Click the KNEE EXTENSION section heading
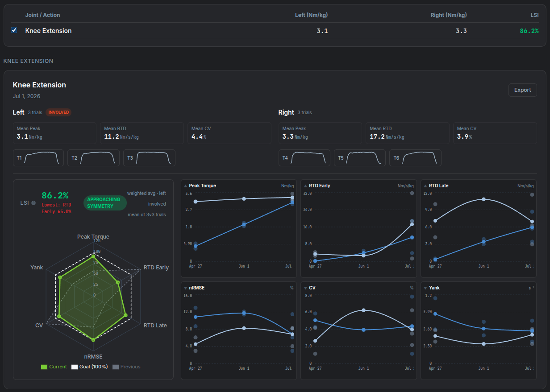The width and height of the screenshot is (550, 392). coord(28,61)
